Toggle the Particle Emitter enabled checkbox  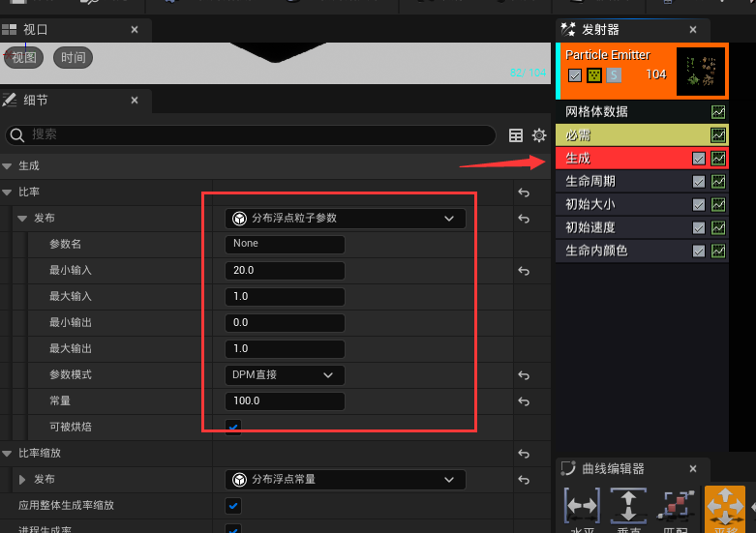click(x=575, y=75)
